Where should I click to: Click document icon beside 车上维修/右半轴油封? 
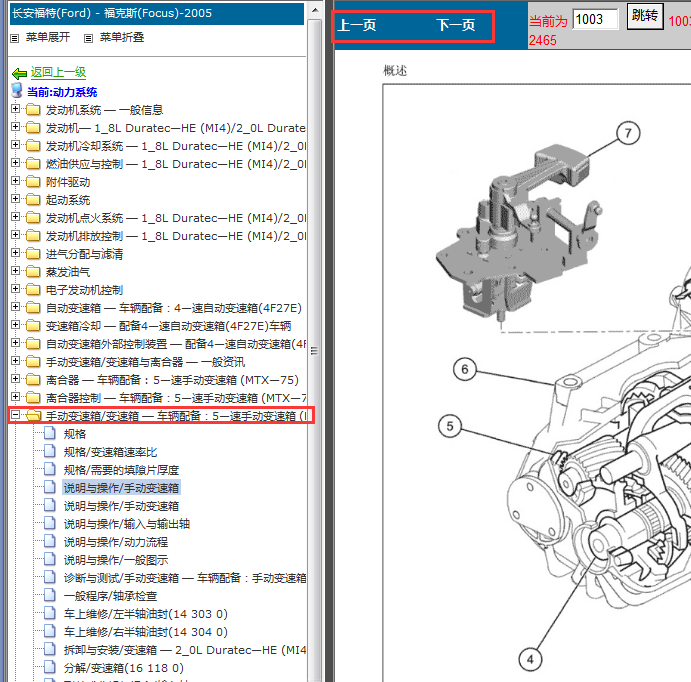tap(50, 631)
